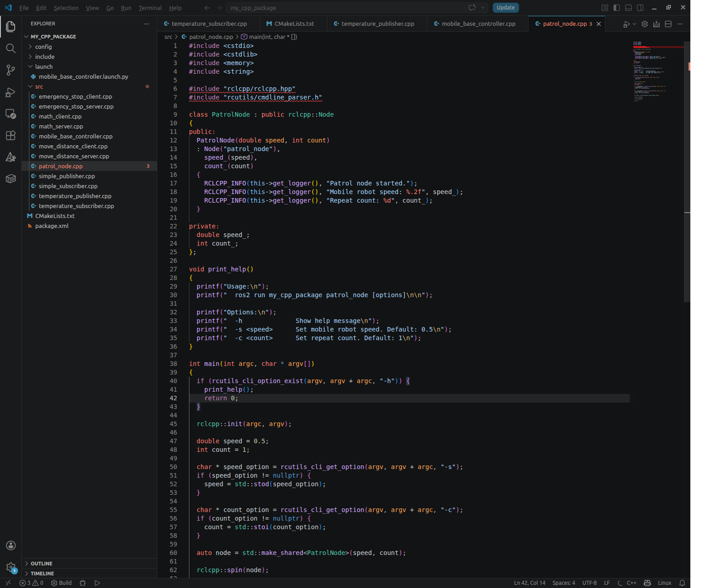Open notifications via the bell icon
Image resolution: width=722 pixels, height=588 pixels.
(x=682, y=583)
